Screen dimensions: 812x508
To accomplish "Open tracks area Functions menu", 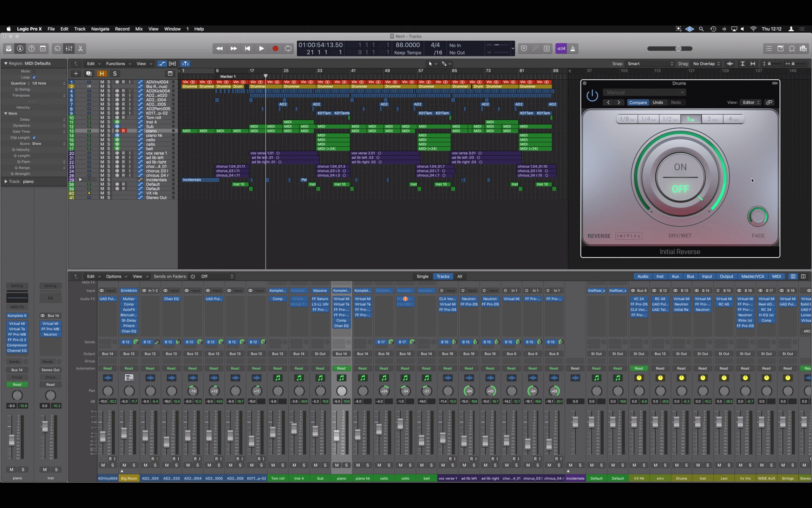I will (118, 63).
